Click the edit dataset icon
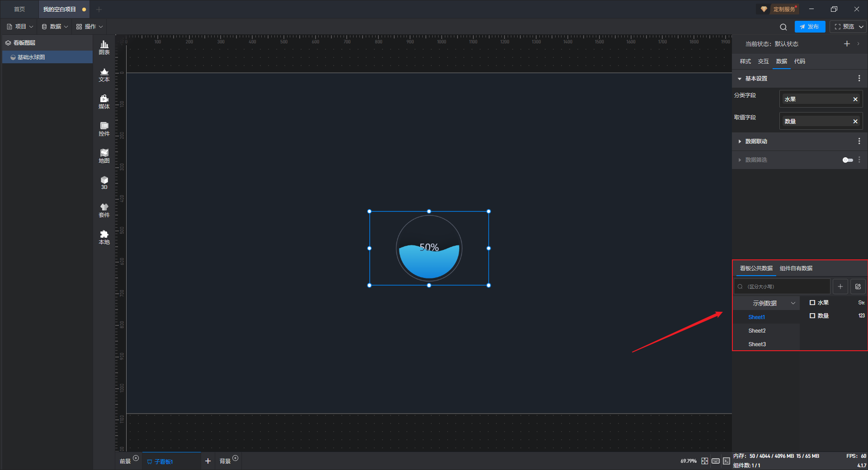Image resolution: width=868 pixels, height=470 pixels. (858, 287)
